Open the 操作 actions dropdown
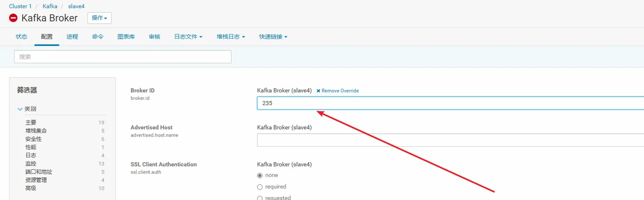 [x=99, y=18]
